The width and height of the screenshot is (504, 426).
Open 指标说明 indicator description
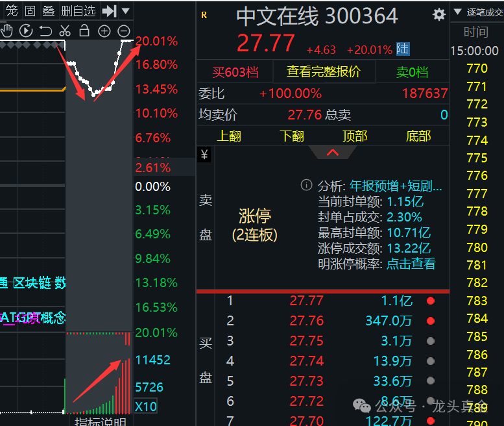(101, 421)
